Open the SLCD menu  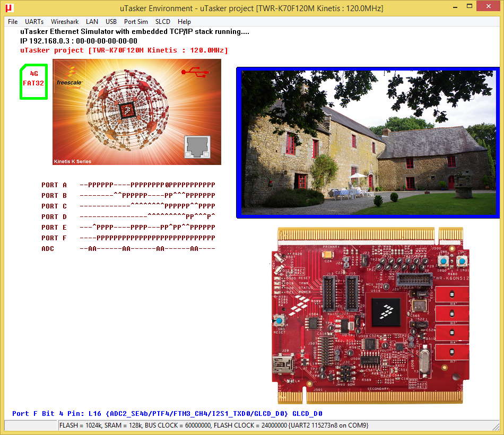tap(163, 22)
